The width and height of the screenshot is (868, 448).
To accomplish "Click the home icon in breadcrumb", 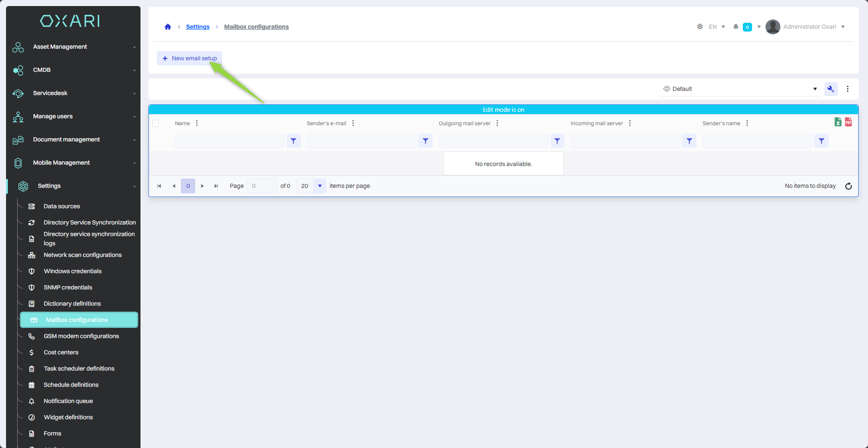I will (x=168, y=27).
